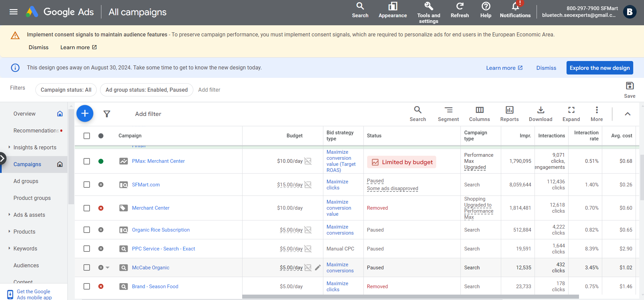Screen dimensions: 644x300
Task: Select all campaigns with header checkbox
Action: tap(87, 136)
